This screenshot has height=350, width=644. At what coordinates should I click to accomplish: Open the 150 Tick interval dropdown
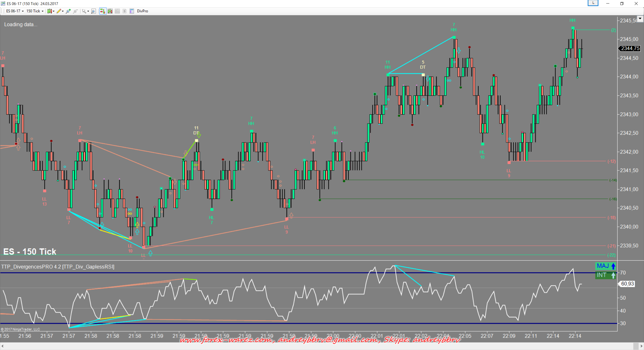[x=35, y=11]
